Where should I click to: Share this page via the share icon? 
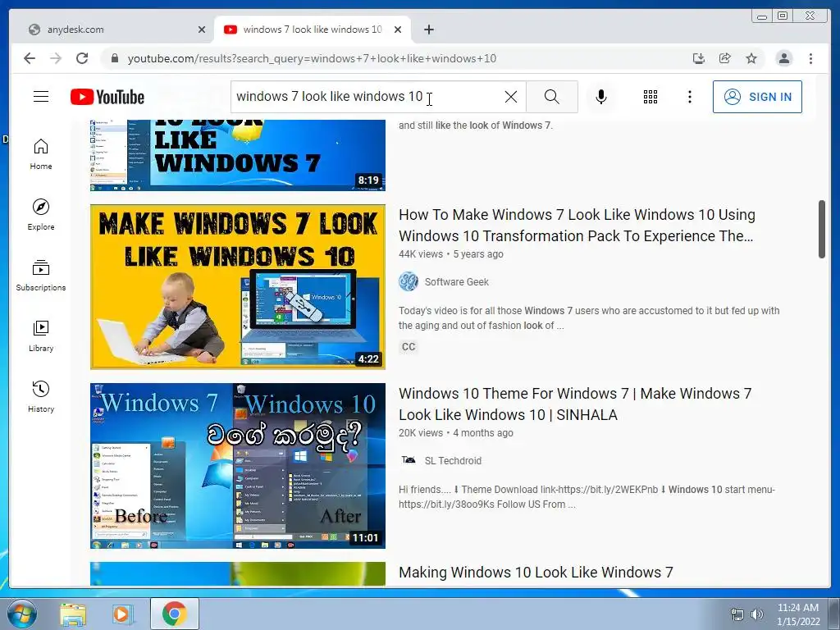point(725,58)
